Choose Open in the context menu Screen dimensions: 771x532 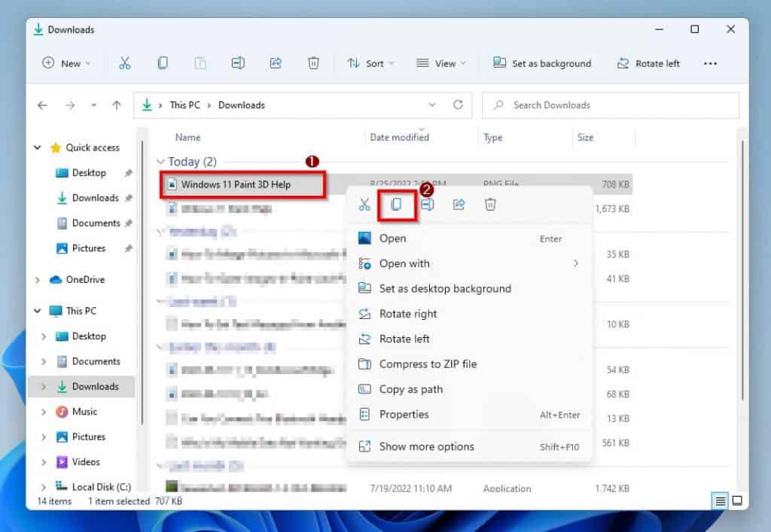pos(470,239)
